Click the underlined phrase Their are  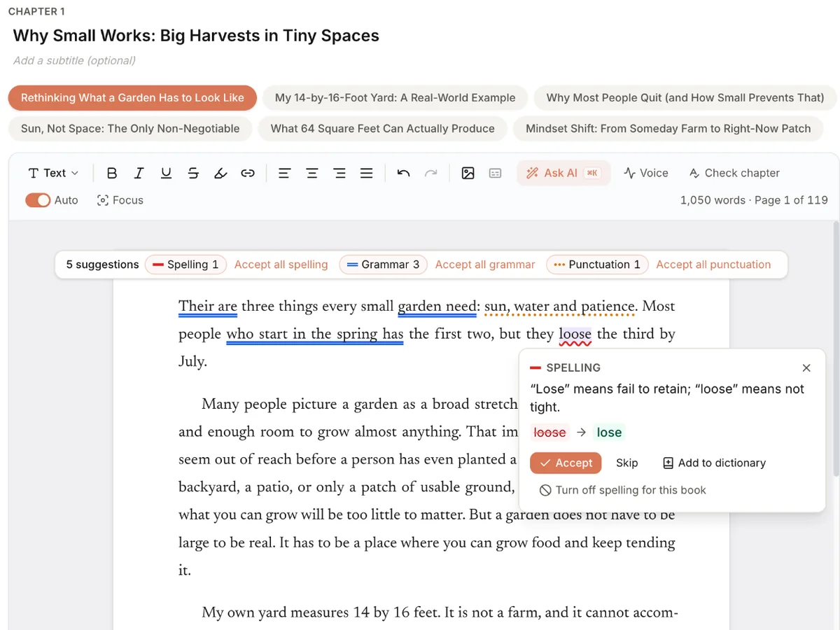tap(208, 307)
